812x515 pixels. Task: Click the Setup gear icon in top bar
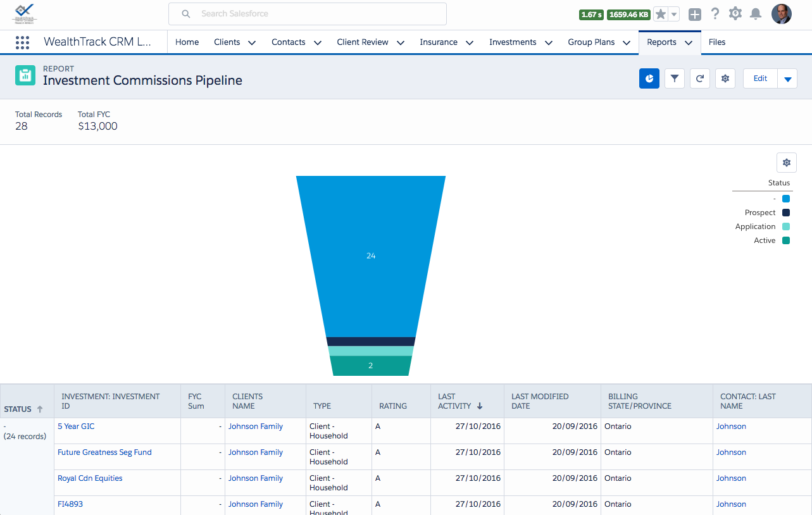(735, 14)
